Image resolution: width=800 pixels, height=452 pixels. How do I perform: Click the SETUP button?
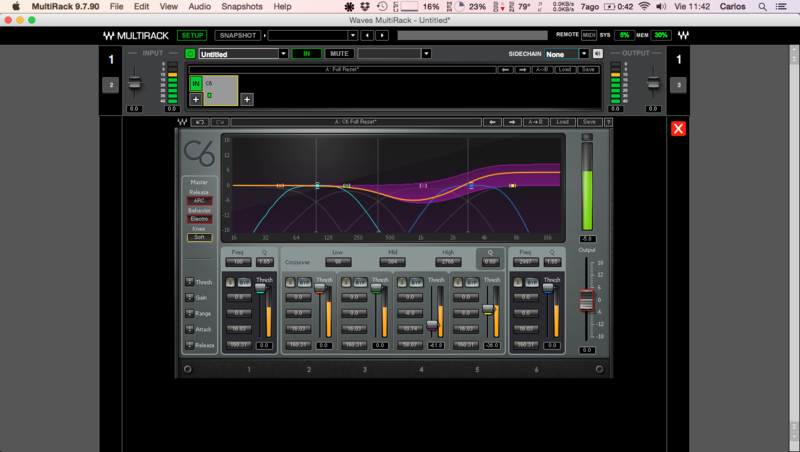pyautogui.click(x=192, y=35)
